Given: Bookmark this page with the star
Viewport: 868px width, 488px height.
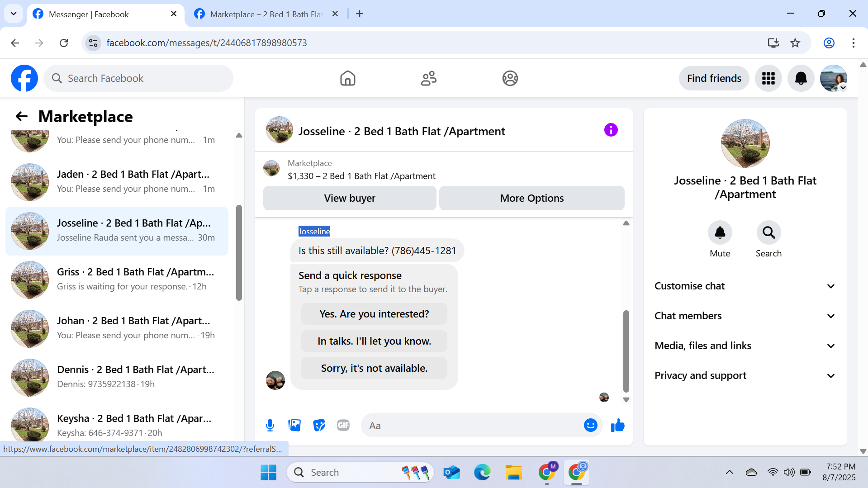Looking at the screenshot, I should pos(795,43).
